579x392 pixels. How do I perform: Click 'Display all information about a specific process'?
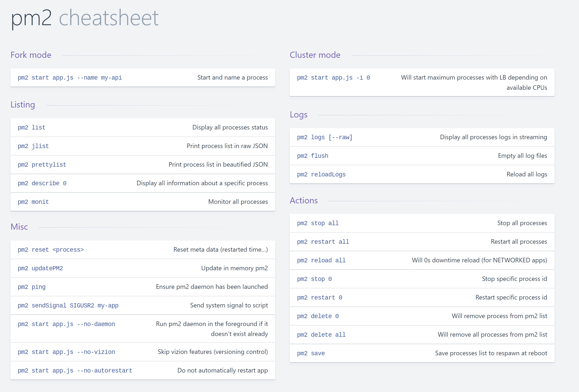pyautogui.click(x=202, y=183)
